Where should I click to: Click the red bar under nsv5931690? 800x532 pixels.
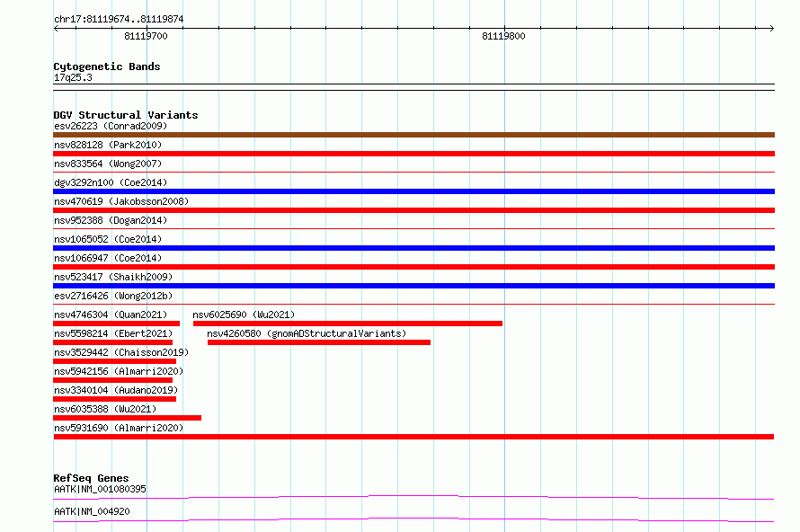(413, 437)
